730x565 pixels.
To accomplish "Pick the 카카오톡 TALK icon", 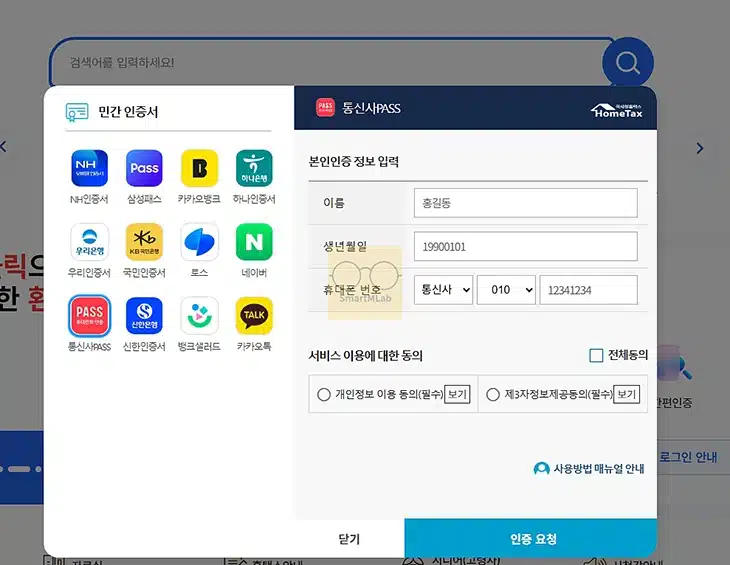I will click(254, 316).
